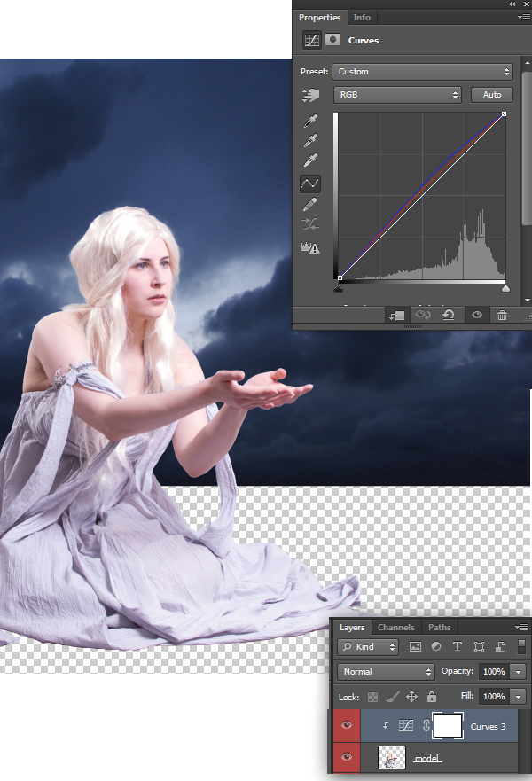Viewport: 532px width, 781px height.
Task: Toggle adjustment visibility in Properties panel footer
Action: point(476,316)
